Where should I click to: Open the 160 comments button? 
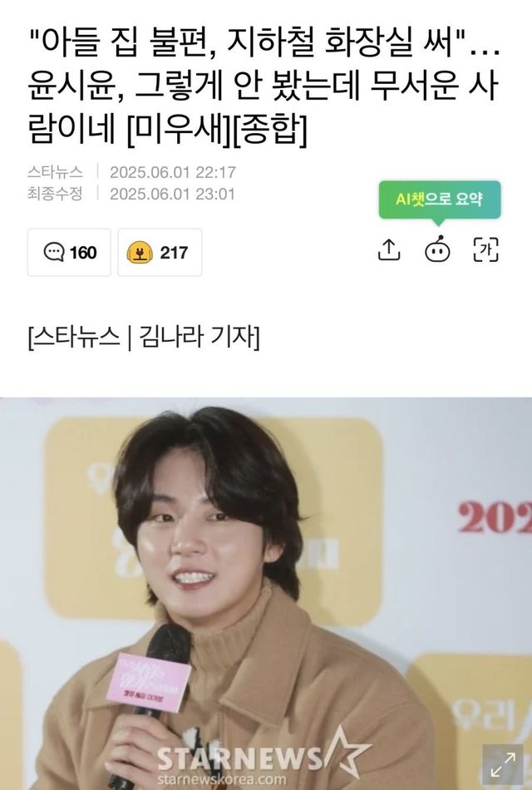[x=69, y=253]
